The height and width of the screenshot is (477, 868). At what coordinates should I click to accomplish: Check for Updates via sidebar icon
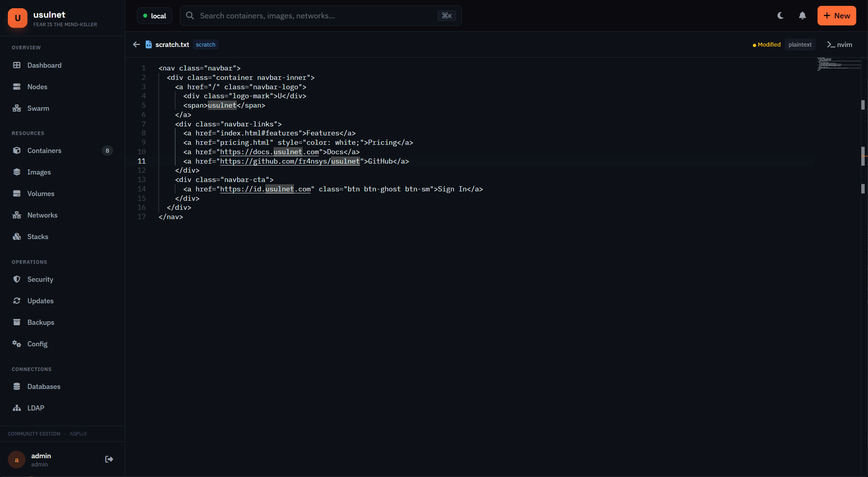tap(17, 301)
